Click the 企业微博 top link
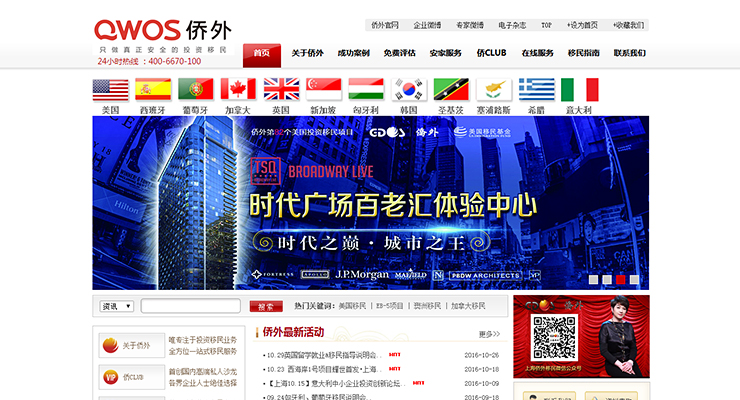This screenshot has height=400, width=740. (x=427, y=25)
